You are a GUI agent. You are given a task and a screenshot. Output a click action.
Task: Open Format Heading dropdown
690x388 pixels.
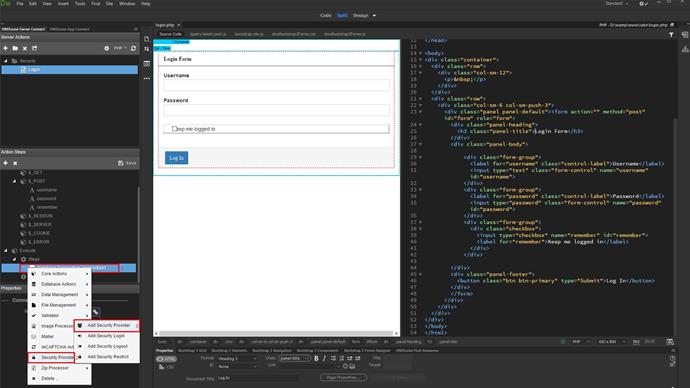point(237,359)
